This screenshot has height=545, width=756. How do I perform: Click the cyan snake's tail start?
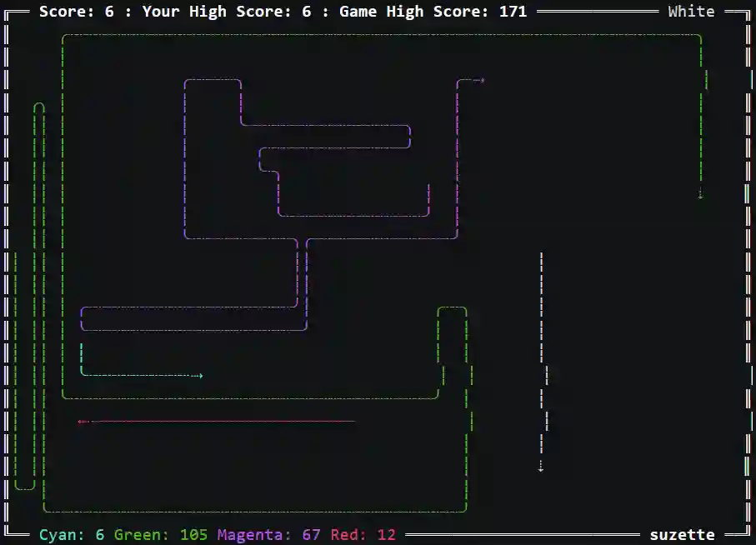click(x=82, y=346)
